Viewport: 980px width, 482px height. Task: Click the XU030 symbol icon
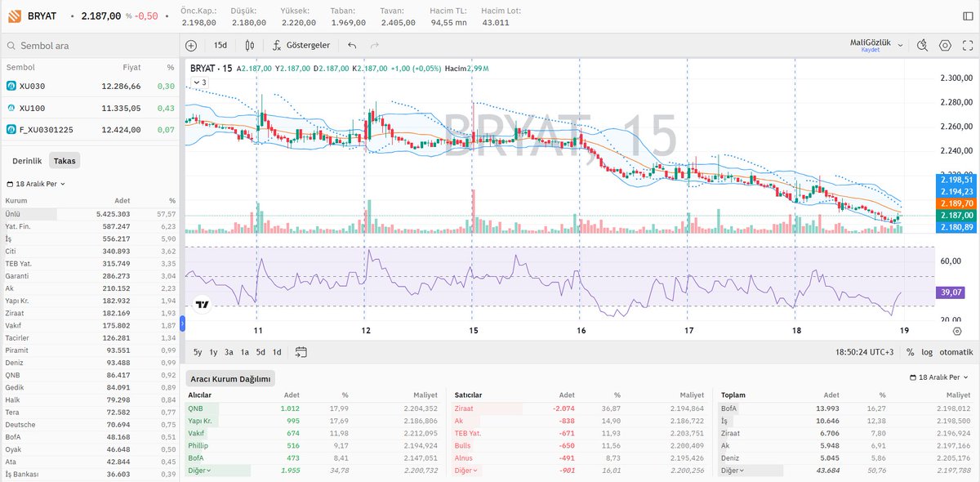tap(11, 86)
